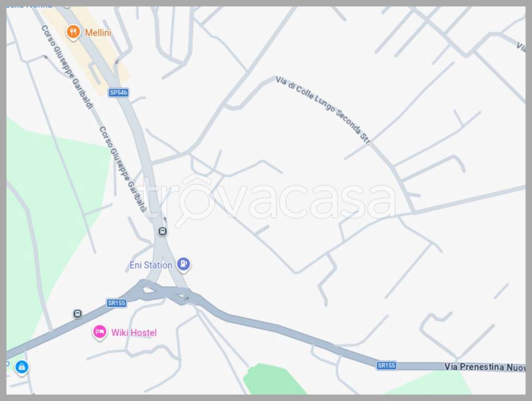Click the small green area at bottom center
Viewport: 532px width, 401px height.
271,380
